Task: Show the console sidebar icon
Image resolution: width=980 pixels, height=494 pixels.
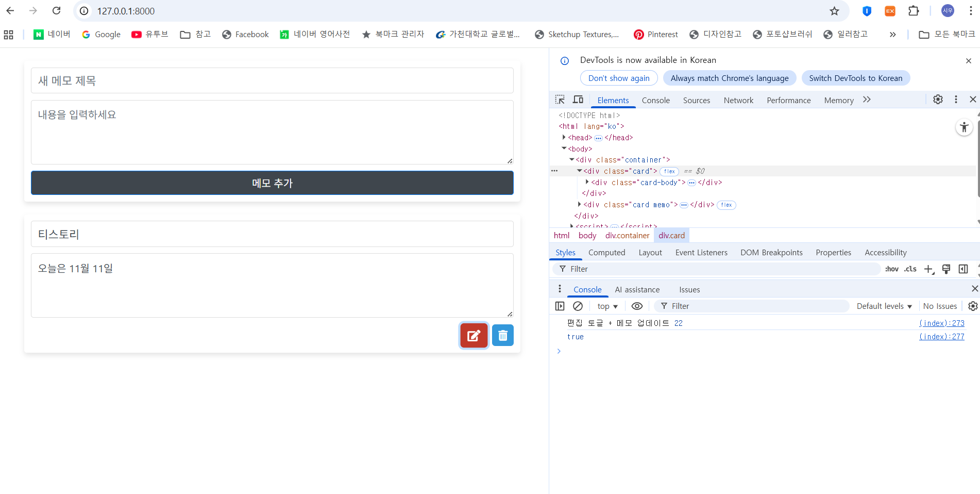Action: click(x=560, y=306)
